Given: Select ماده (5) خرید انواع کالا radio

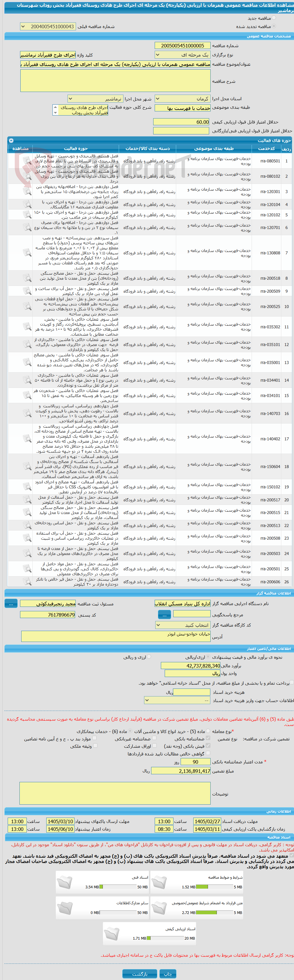Looking at the screenshot, I should (208, 731).
